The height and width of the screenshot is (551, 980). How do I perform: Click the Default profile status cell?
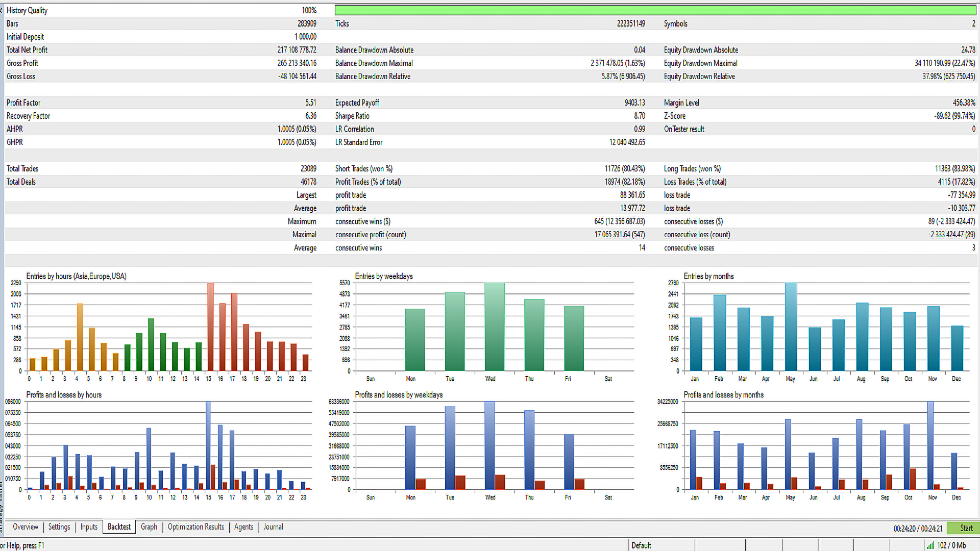[x=642, y=545]
